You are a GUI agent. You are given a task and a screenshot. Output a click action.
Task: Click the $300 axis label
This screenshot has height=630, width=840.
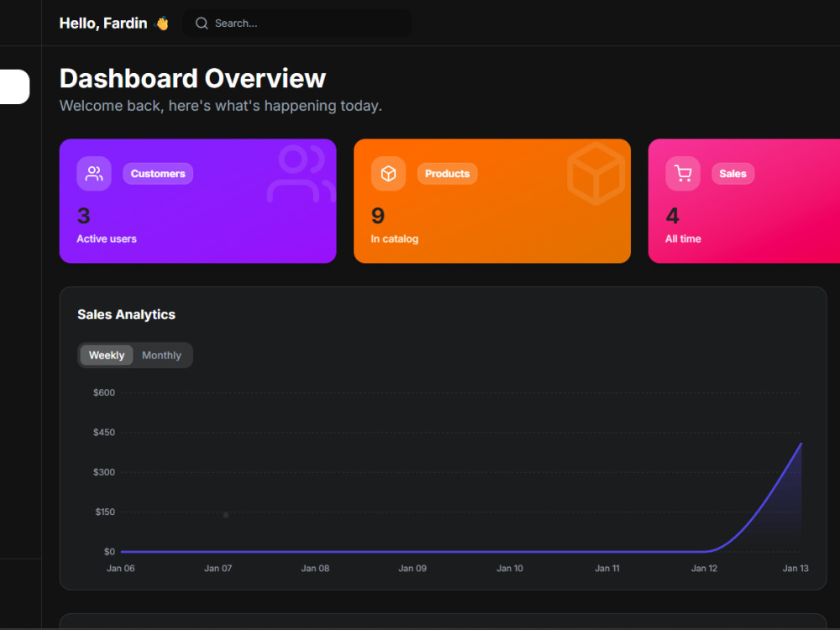click(104, 472)
